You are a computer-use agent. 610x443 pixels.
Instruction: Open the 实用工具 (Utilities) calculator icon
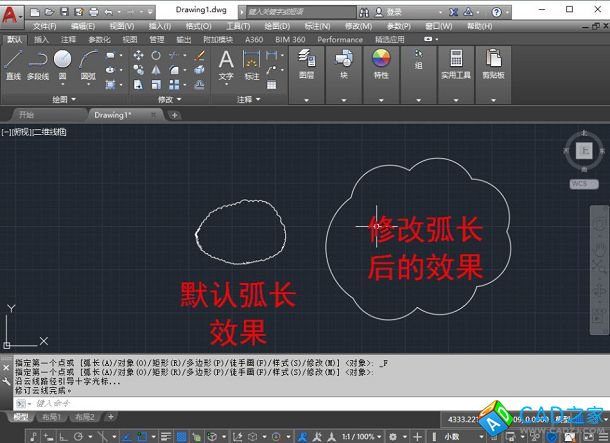pos(456,61)
